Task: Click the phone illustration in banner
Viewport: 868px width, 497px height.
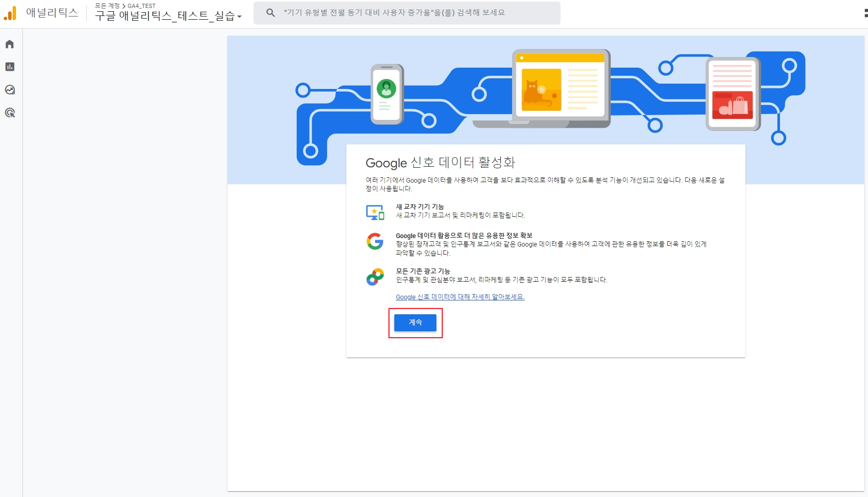Action: click(387, 94)
